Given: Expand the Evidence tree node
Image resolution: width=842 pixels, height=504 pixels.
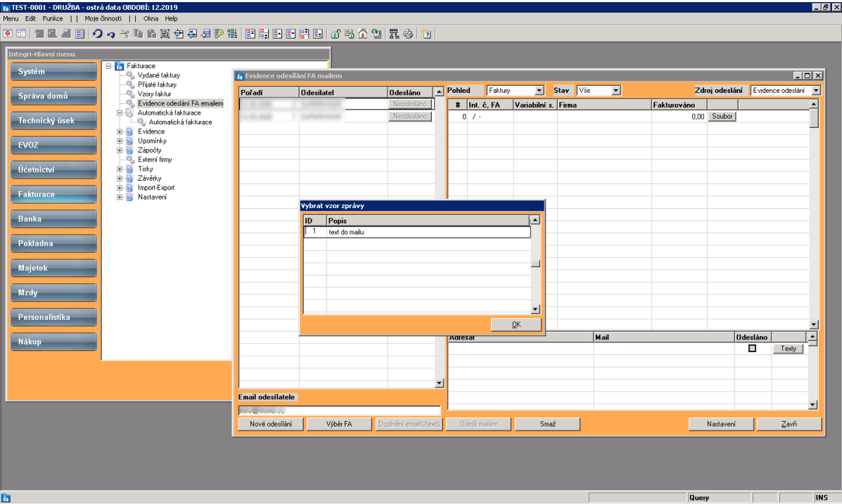Looking at the screenshot, I should point(120,131).
